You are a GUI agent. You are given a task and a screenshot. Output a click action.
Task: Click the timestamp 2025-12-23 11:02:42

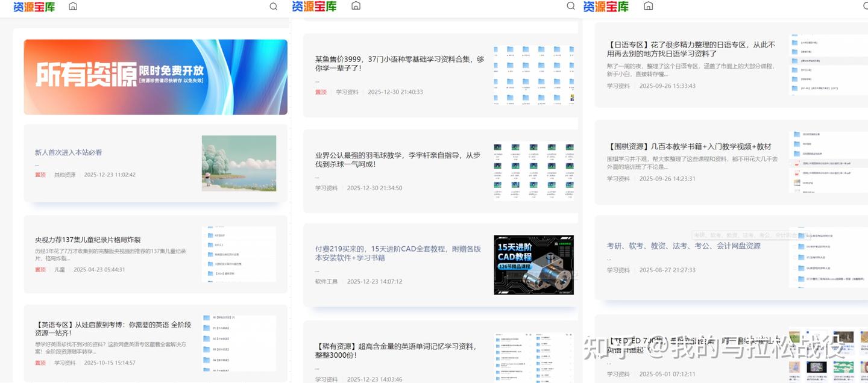tap(110, 175)
